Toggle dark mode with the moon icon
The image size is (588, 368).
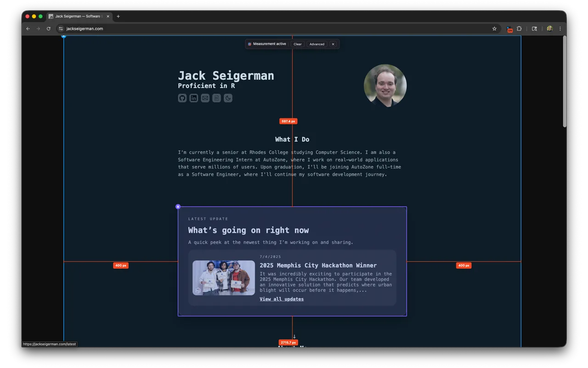click(228, 98)
